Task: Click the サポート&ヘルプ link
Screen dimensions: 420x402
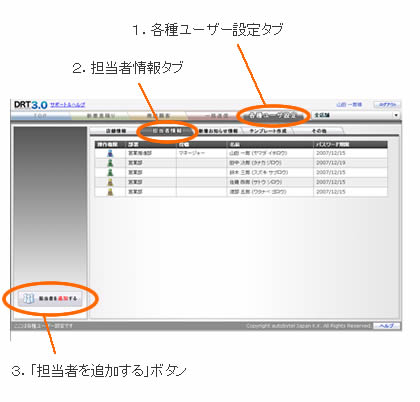Action: tap(68, 105)
